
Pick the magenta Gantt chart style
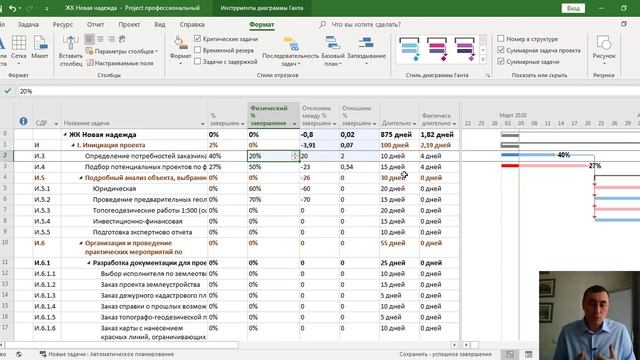437,49
